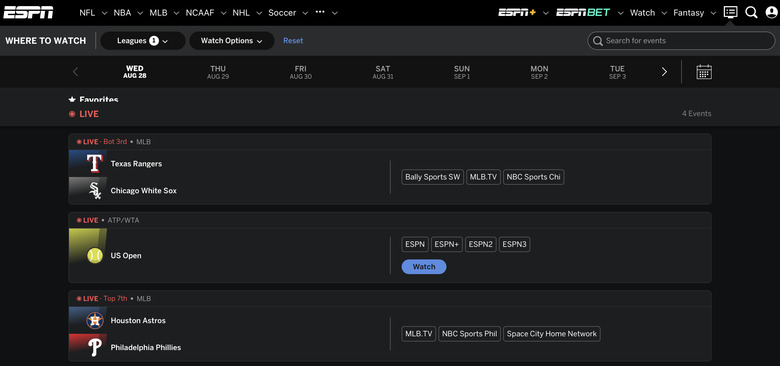This screenshot has width=780, height=366.
Task: Open the Texas Rangers team name
Action: 136,164
